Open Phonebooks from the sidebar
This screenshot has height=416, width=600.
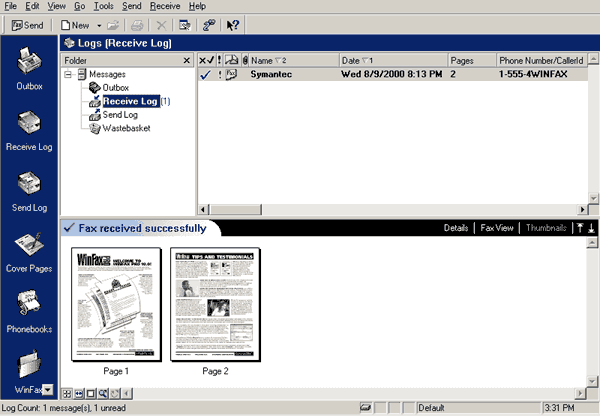pyautogui.click(x=29, y=313)
